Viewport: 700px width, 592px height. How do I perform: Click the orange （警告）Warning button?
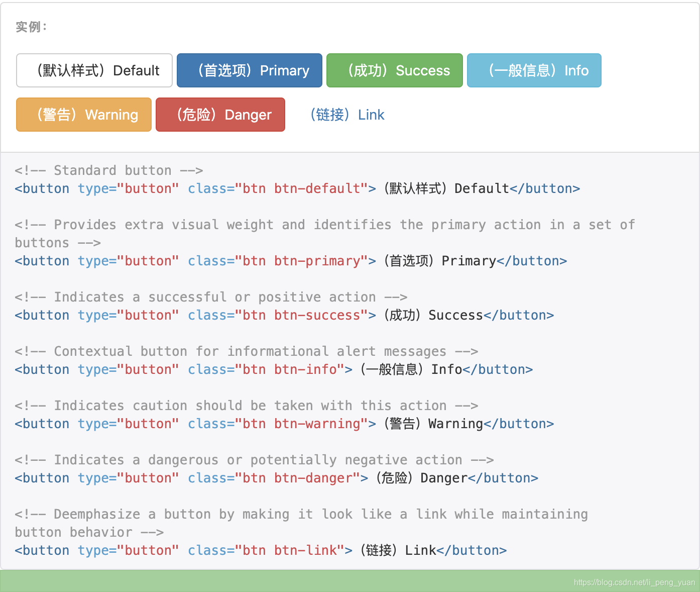click(83, 115)
